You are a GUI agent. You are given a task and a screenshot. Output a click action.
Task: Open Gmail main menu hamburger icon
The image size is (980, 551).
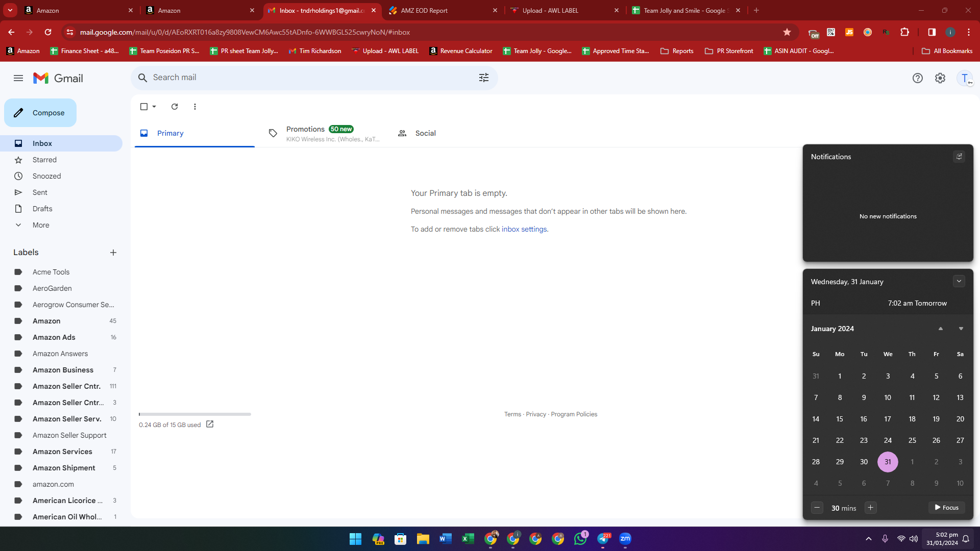pyautogui.click(x=18, y=78)
